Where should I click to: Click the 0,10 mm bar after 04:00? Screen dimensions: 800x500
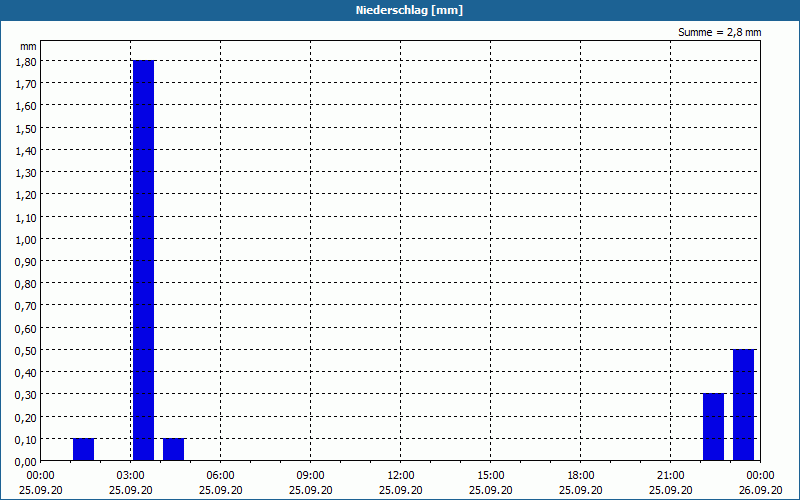(x=173, y=449)
